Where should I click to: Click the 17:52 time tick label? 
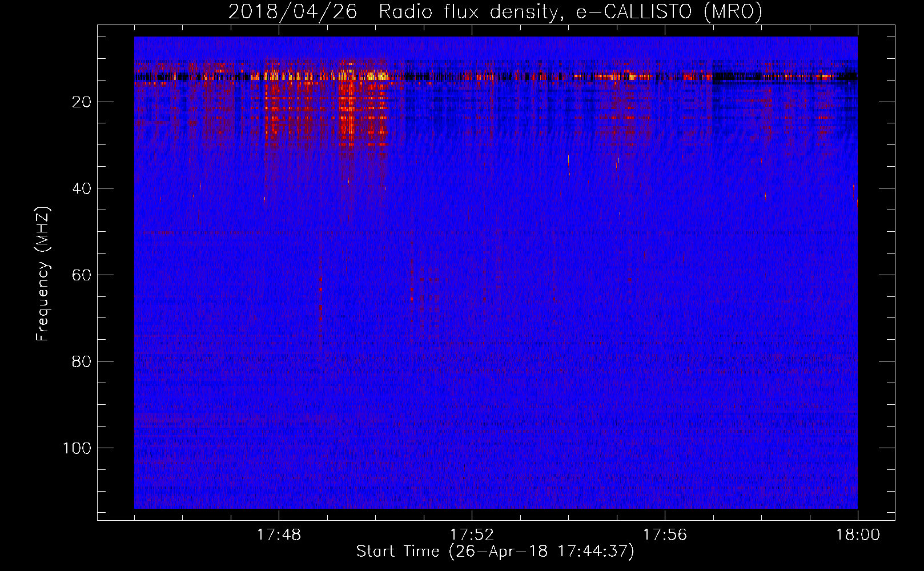(x=472, y=535)
